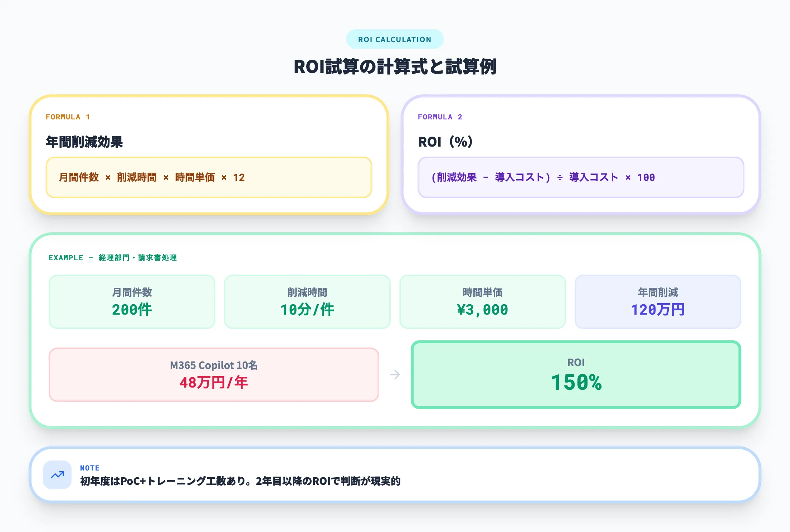790x532 pixels.
Task: Switch to the Formula 2 card
Action: 581,154
